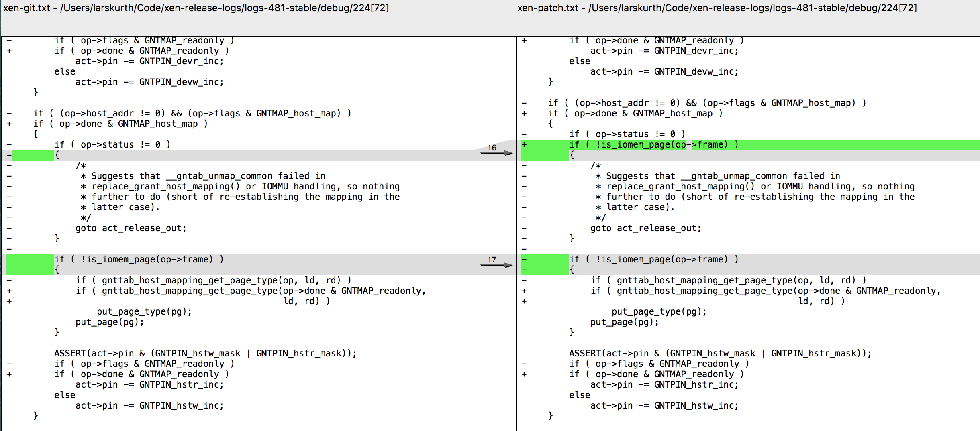Click the xen-patch.txt file path header
The width and height of the screenshot is (980, 431).
click(717, 8)
